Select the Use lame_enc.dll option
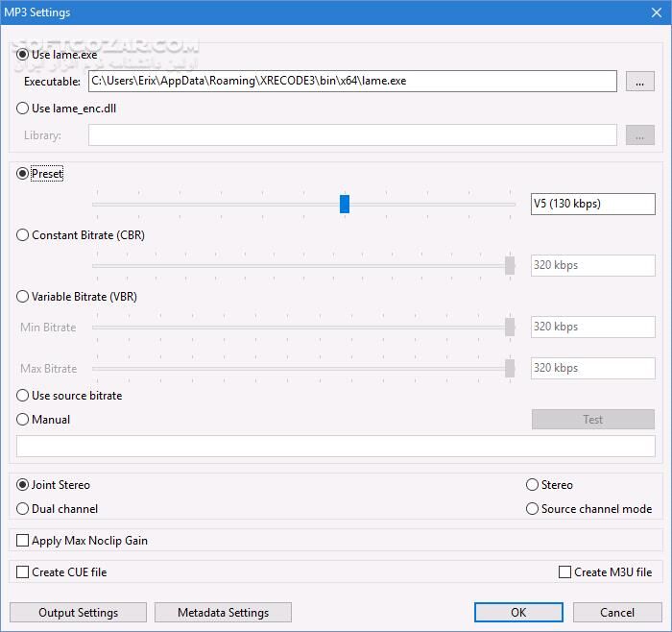The width and height of the screenshot is (672, 632). 23,109
